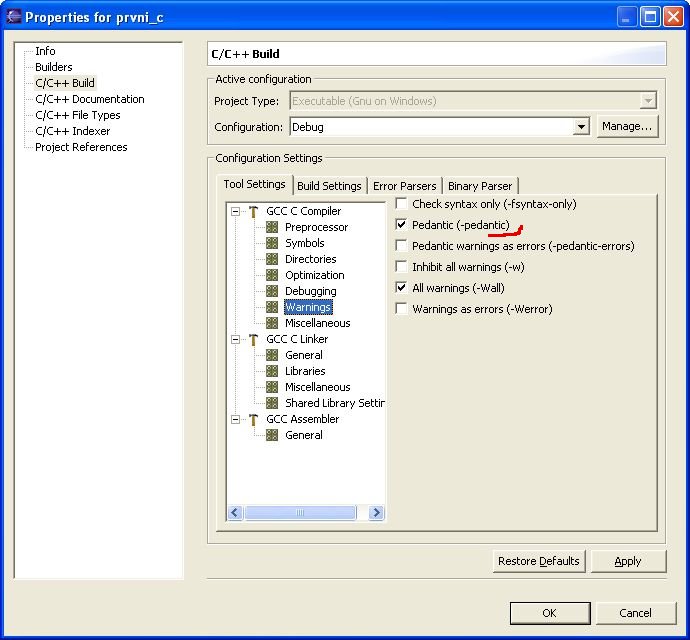This screenshot has width=690, height=640.
Task: Open the Configuration dropdown list
Action: 581,127
